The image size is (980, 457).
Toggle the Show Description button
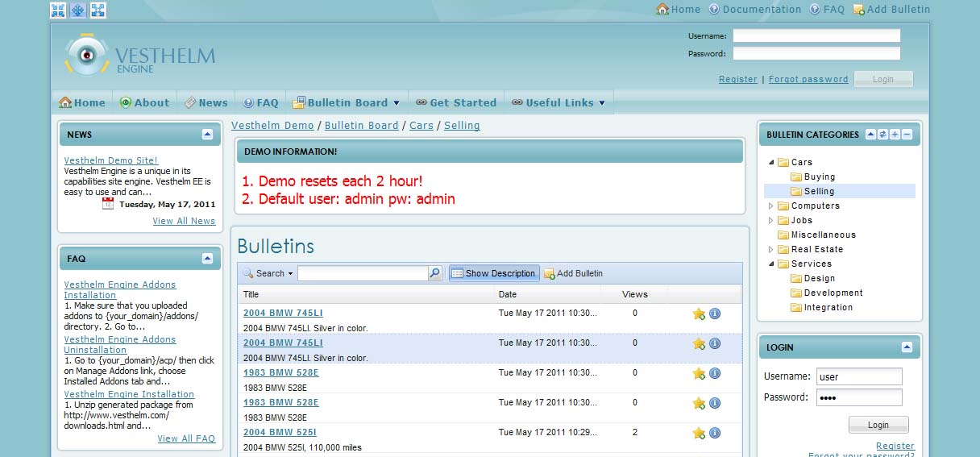pos(493,273)
